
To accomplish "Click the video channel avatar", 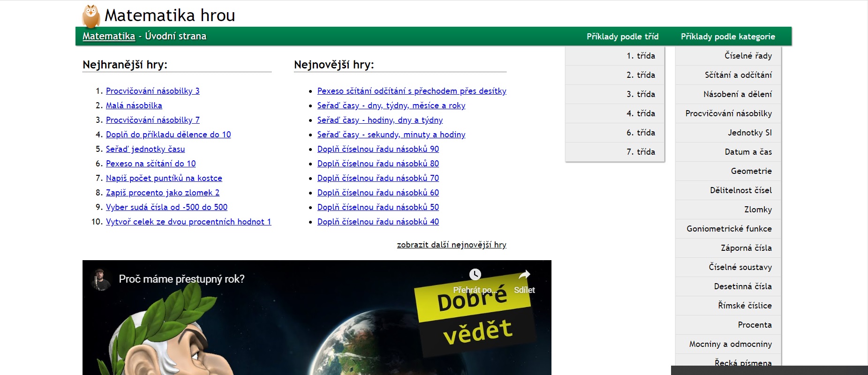I will pos(100,279).
